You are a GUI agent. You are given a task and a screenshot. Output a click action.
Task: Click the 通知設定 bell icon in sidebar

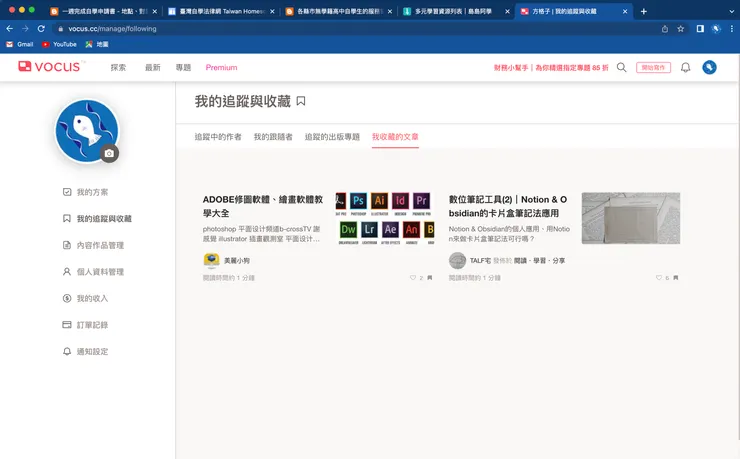[67, 351]
